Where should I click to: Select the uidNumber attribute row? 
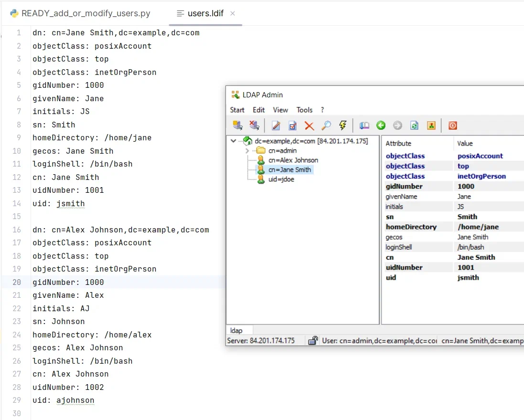pos(454,267)
